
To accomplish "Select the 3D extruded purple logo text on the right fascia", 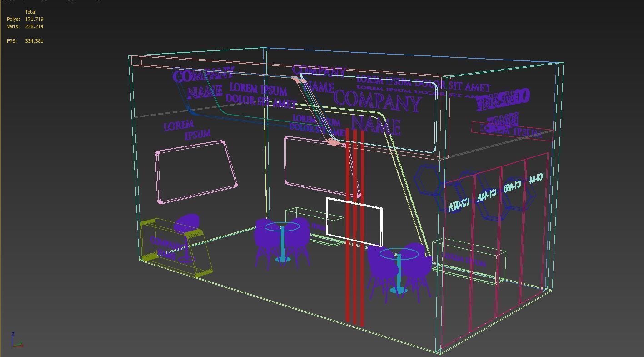I will (x=503, y=100).
